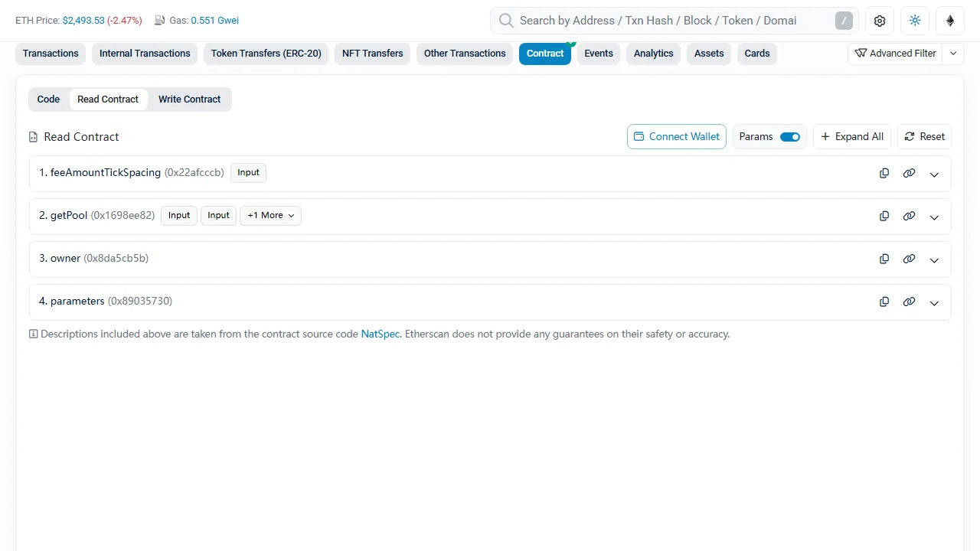Switch to the Code sub-tab
The height and width of the screenshot is (551, 980).
click(48, 99)
